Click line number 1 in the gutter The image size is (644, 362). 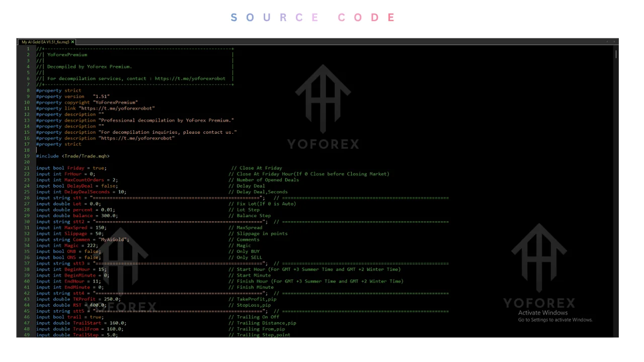coord(28,49)
